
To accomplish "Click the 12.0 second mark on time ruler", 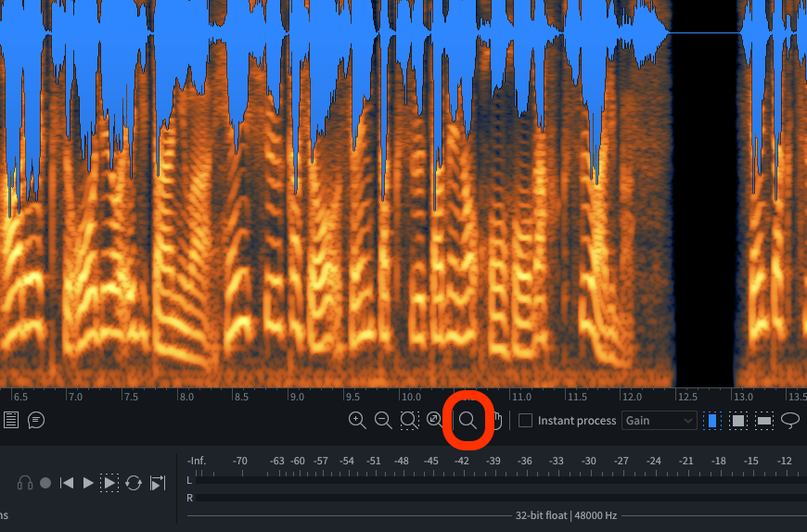I will (633, 397).
